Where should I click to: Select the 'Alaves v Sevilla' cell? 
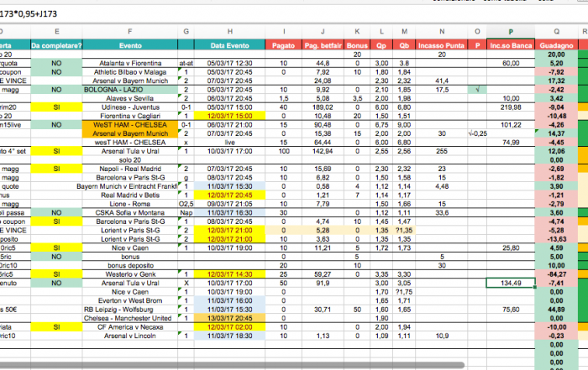coord(129,98)
